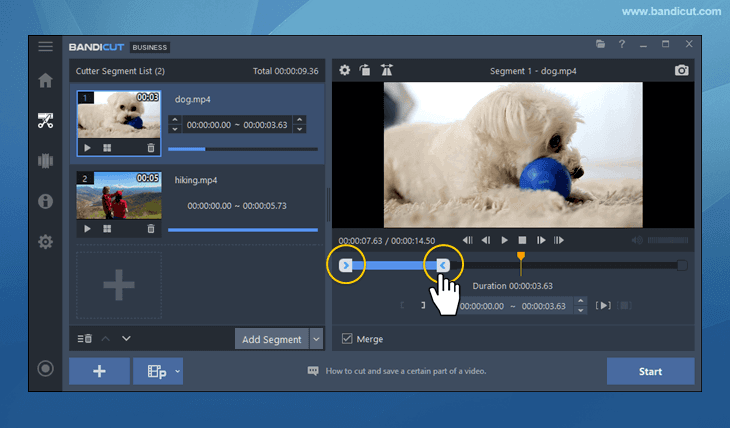
Task: Expand the Add Segment dropdown arrow
Action: pos(317,339)
